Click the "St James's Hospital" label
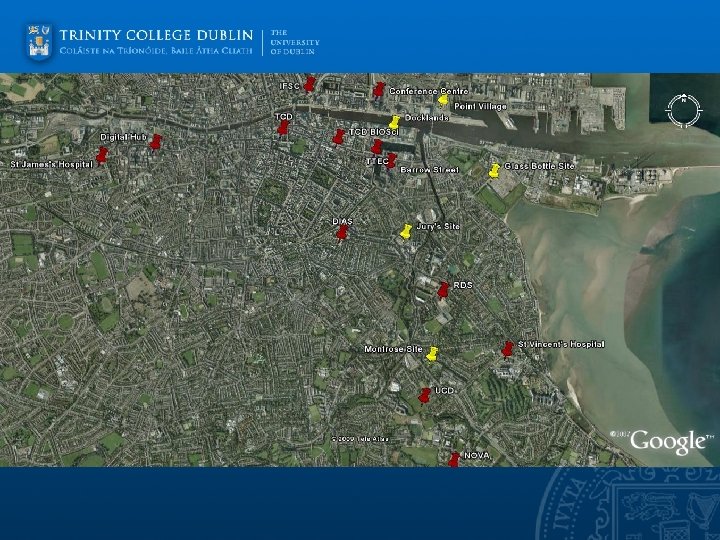Viewport: 720px width, 540px height. pos(51,164)
